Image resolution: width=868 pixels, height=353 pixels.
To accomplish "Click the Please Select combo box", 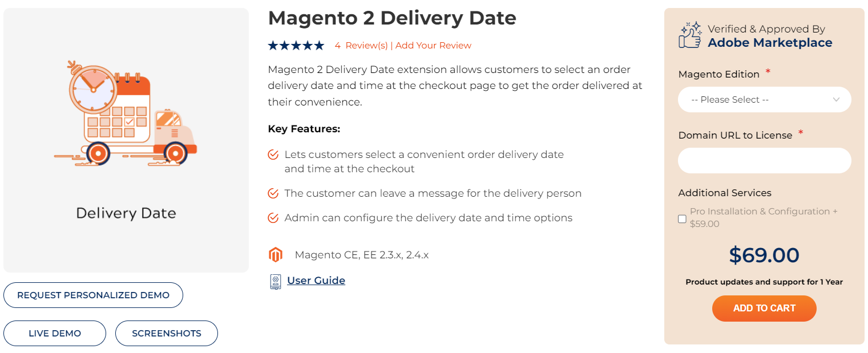I will [764, 99].
